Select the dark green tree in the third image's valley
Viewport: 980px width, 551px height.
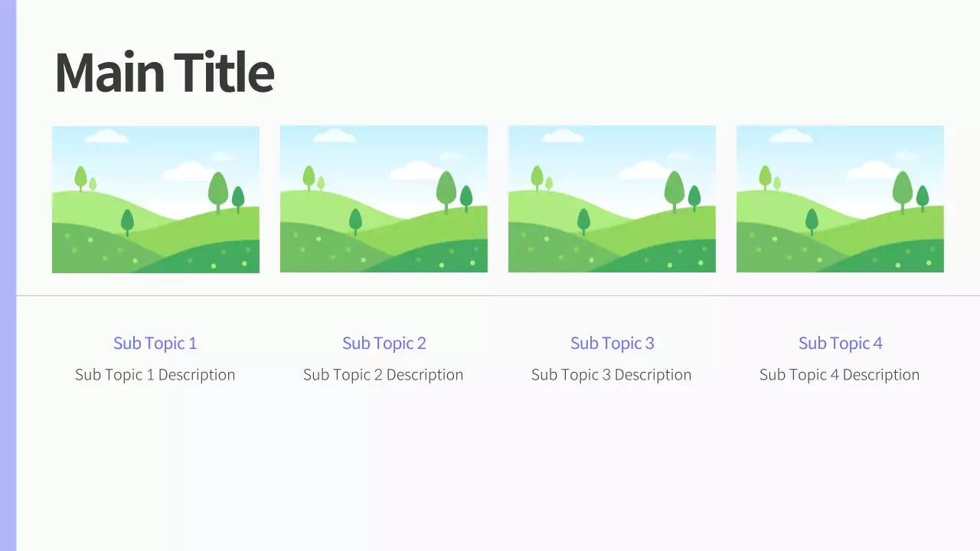coord(583,221)
